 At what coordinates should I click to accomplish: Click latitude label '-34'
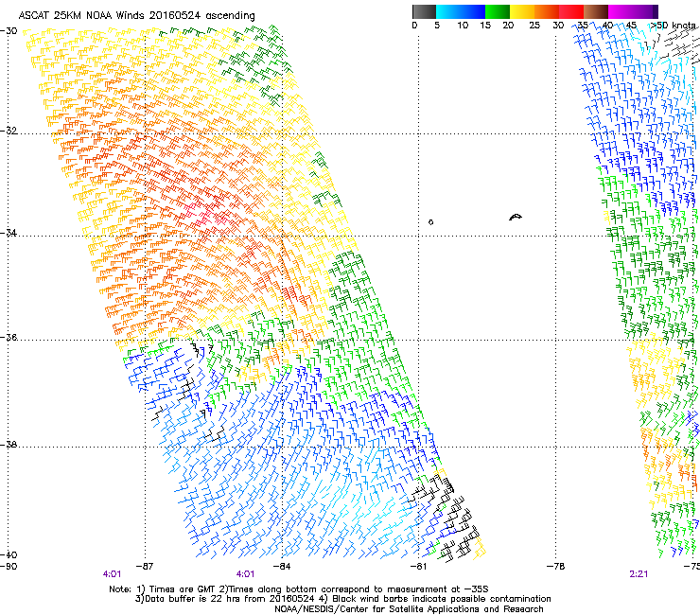tap(9, 233)
